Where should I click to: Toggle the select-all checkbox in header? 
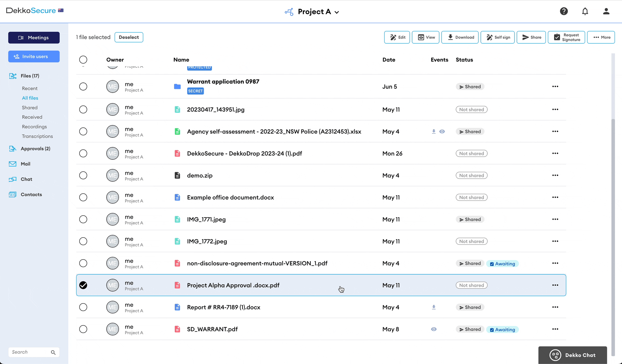pos(83,60)
